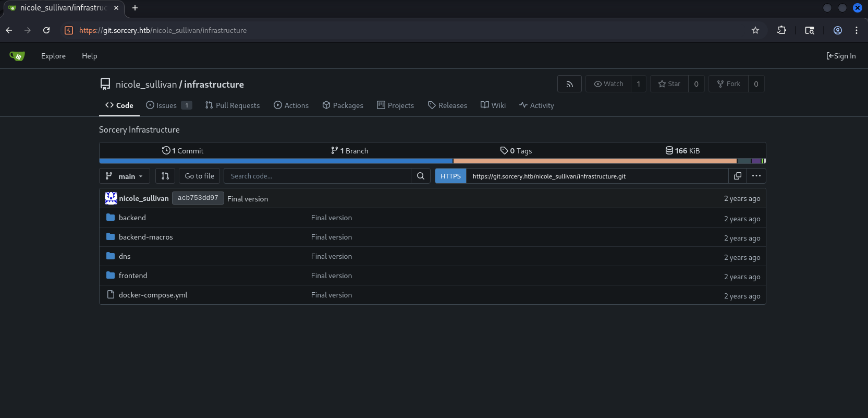Open the Pull Requests tab
Screen dimensions: 868x418
[x=233, y=105]
